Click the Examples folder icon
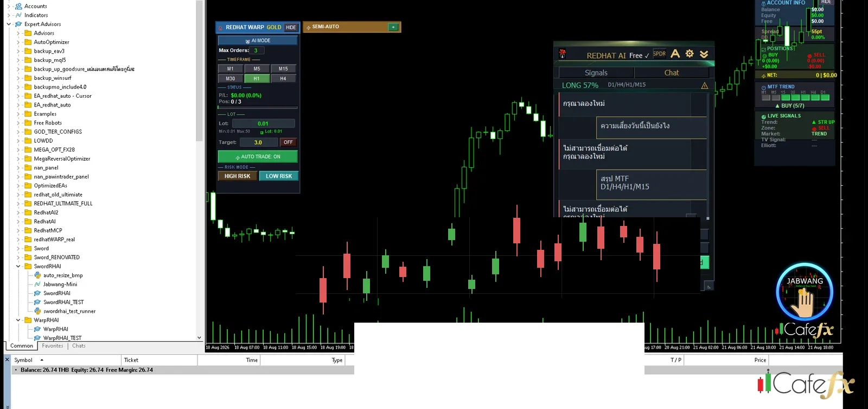Image resolution: width=868 pixels, height=409 pixels. [x=28, y=114]
